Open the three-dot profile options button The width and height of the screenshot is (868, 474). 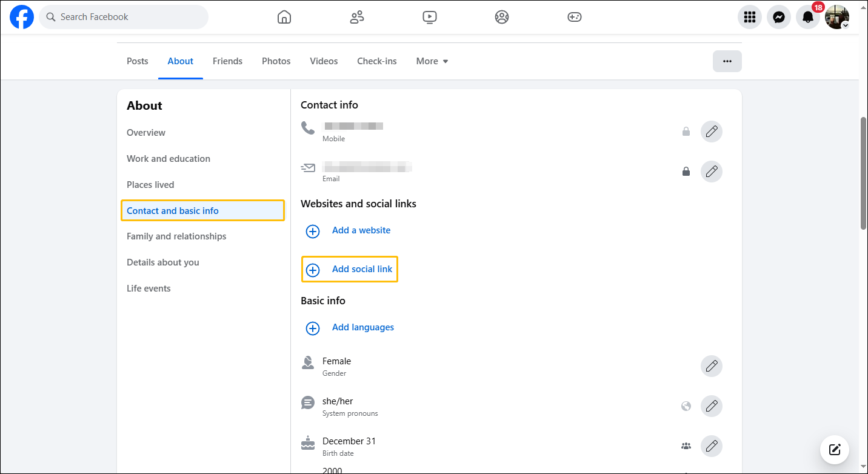(727, 61)
